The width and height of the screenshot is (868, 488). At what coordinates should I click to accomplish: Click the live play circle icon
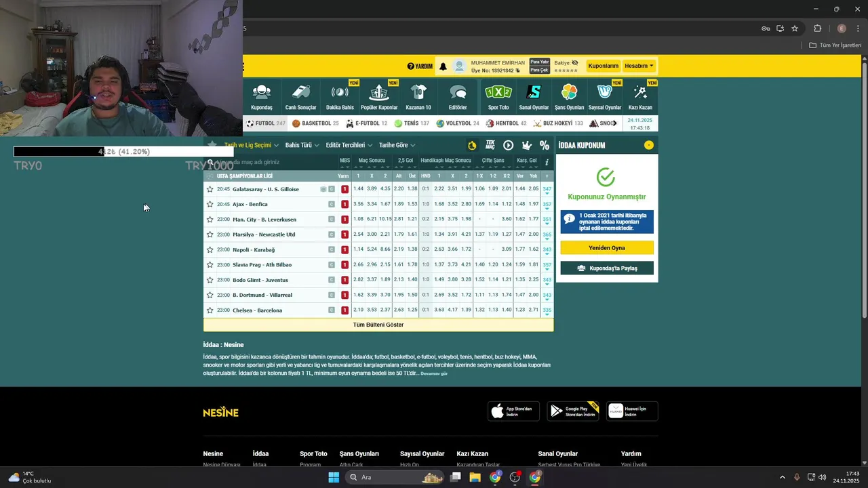coord(508,145)
